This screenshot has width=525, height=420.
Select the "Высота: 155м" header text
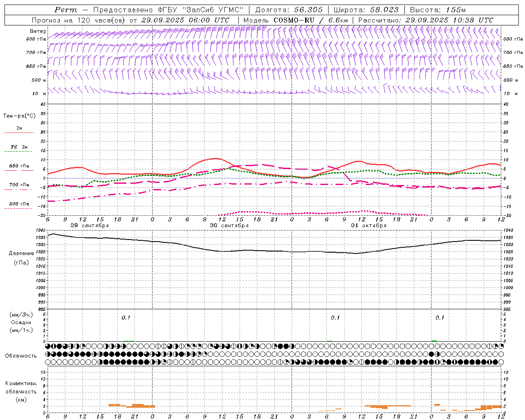click(438, 10)
